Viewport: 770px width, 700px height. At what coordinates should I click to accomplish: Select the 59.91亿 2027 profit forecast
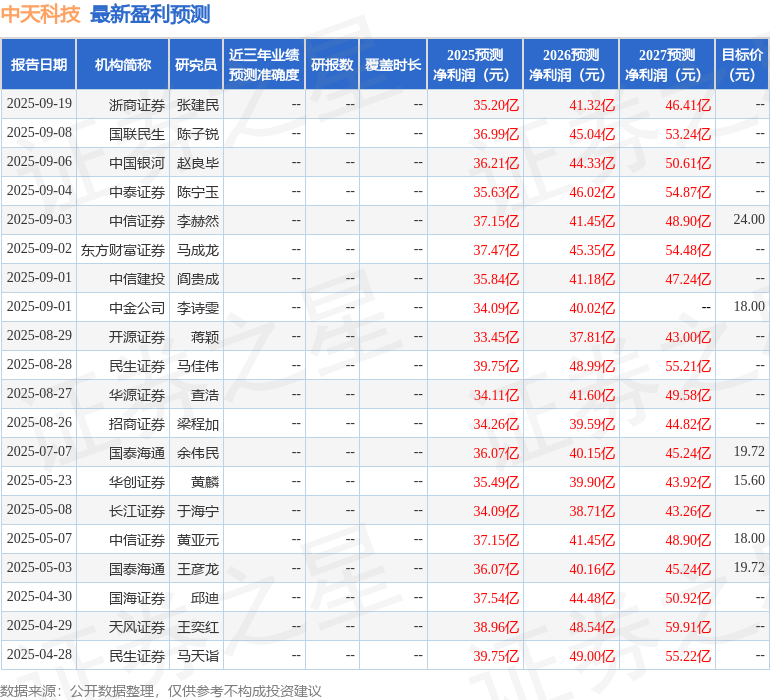click(688, 627)
